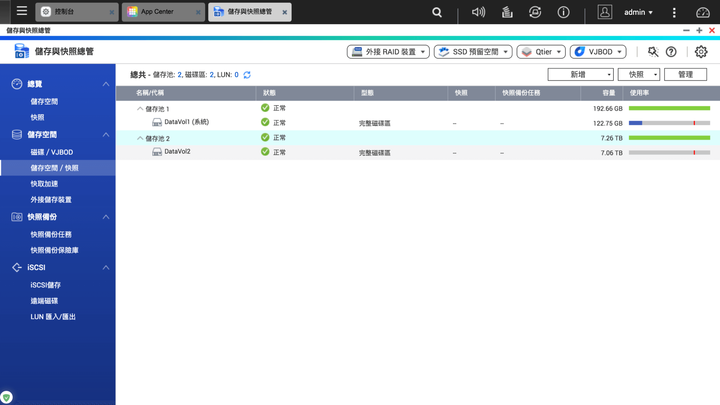Click the 管理 button
Image resolution: width=720 pixels, height=405 pixels.
685,75
